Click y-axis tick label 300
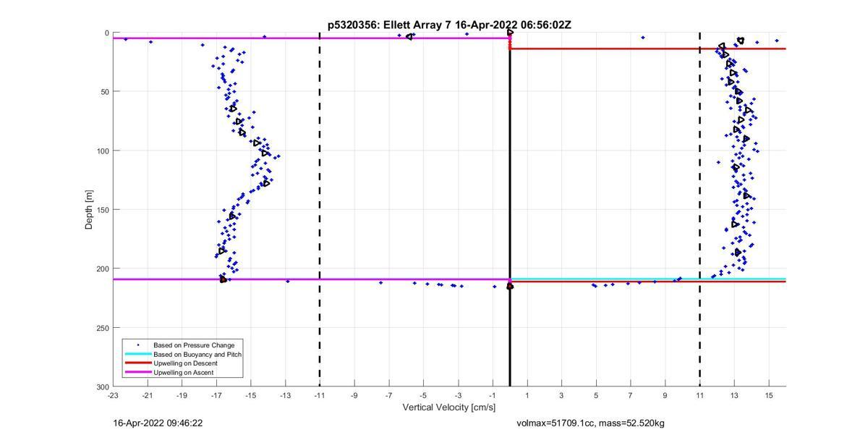Image resolution: width=868 pixels, height=435 pixels. tap(102, 387)
